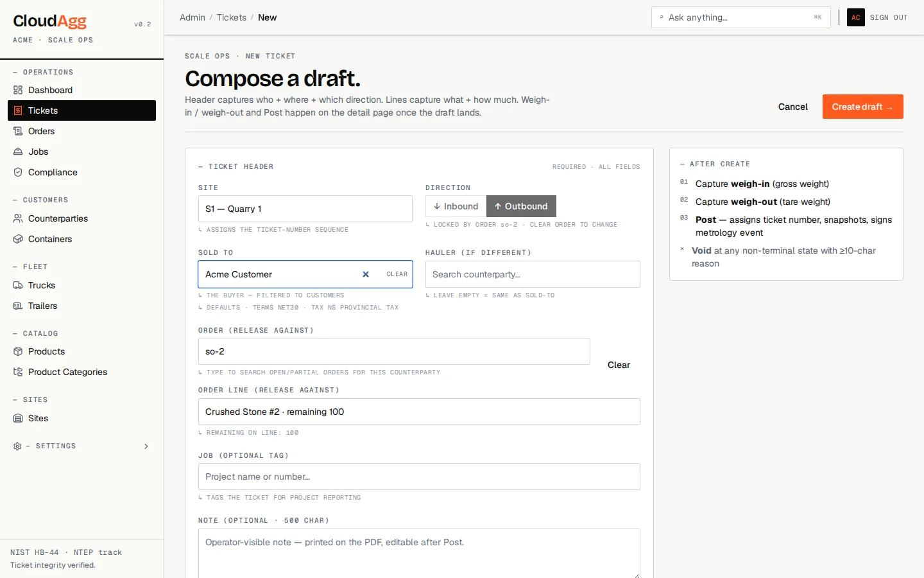Click the CloudAgg logo
Image resolution: width=924 pixels, height=578 pixels.
[x=50, y=21]
